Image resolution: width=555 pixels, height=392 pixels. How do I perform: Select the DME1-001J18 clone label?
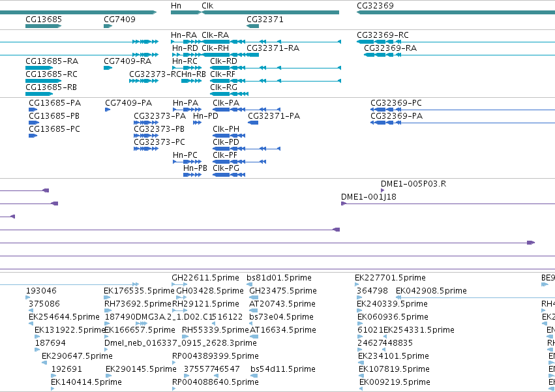(x=368, y=197)
